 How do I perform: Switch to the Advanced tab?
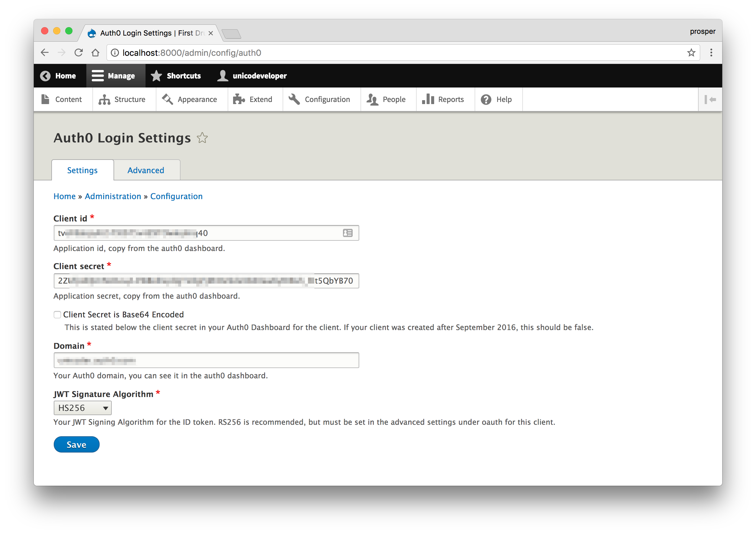146,170
